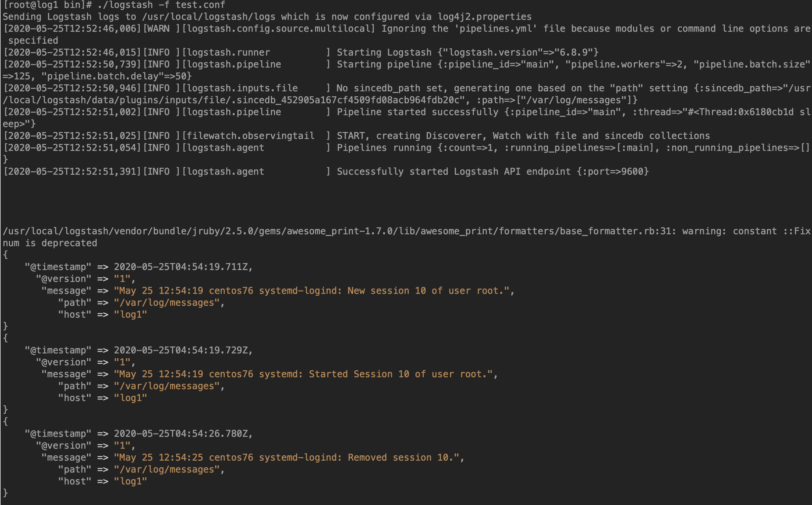Click the last "/var/log/messages" path value
This screenshot has width=812, height=505.
167,470
